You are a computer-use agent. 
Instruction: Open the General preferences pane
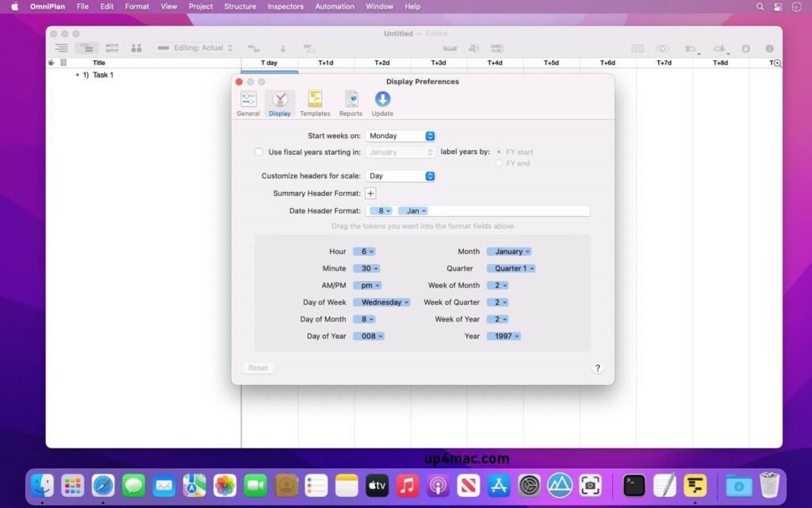pos(247,102)
